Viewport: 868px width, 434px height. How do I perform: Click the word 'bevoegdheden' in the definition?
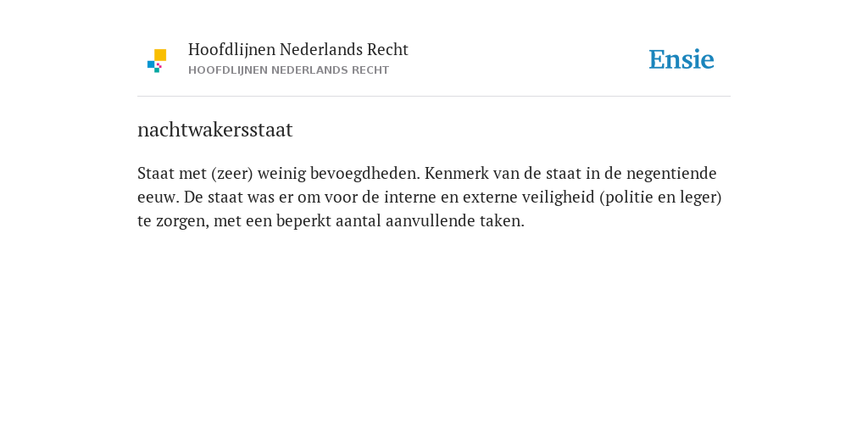pos(366,173)
